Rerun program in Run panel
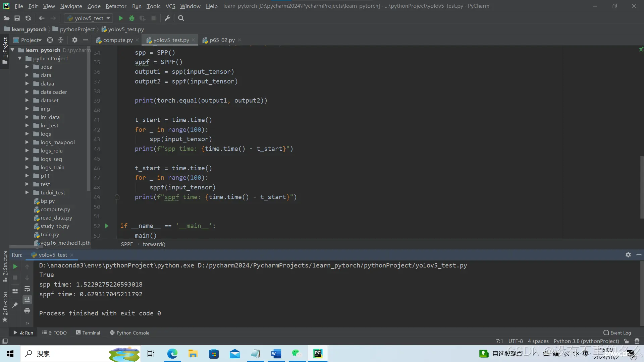644x362 pixels. (15, 266)
